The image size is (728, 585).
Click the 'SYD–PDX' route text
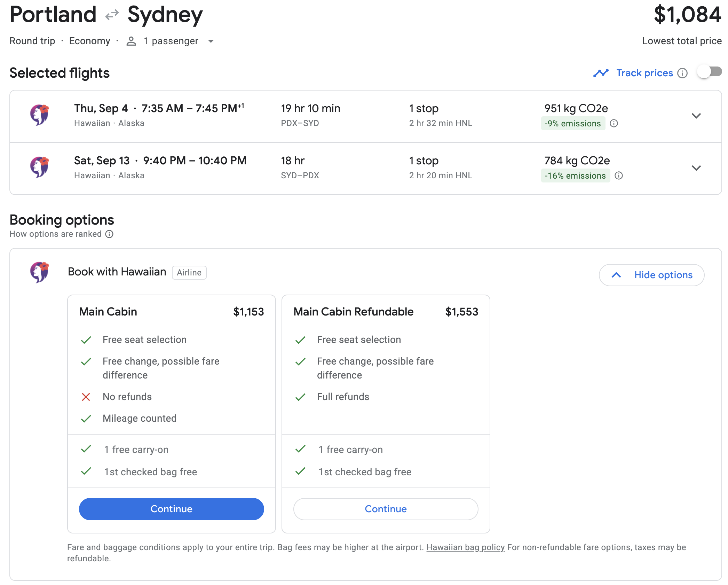click(x=300, y=175)
